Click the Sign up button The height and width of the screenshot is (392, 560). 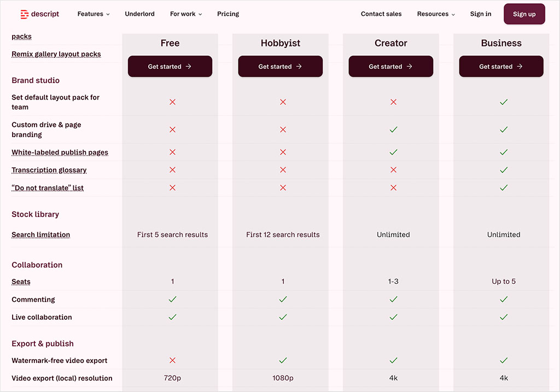(x=524, y=14)
